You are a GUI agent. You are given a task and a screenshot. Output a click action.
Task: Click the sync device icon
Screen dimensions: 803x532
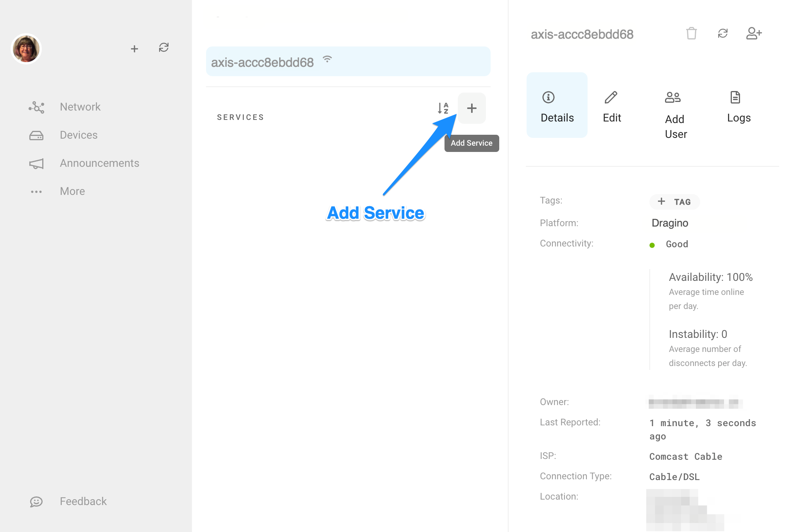[723, 34]
